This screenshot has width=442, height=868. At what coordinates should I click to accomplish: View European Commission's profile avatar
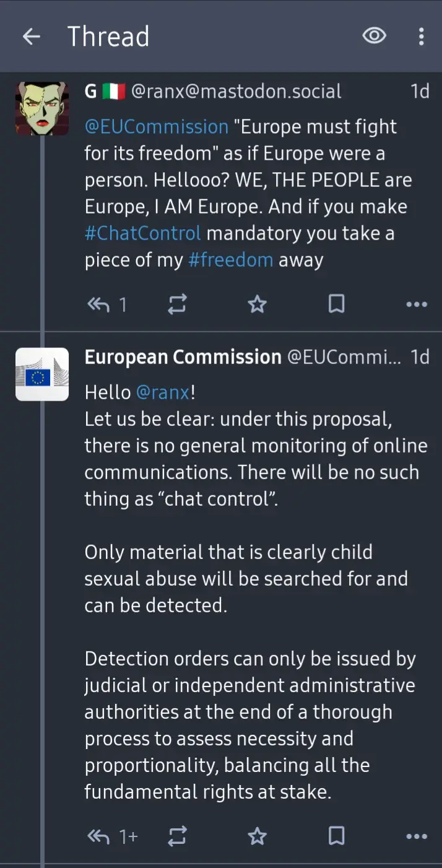(42, 375)
